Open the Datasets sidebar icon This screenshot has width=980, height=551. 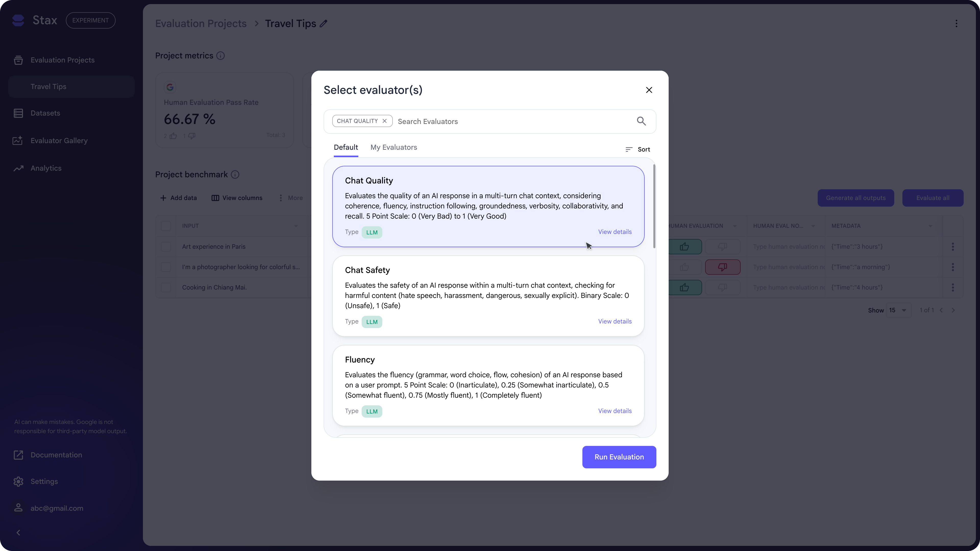coord(18,113)
